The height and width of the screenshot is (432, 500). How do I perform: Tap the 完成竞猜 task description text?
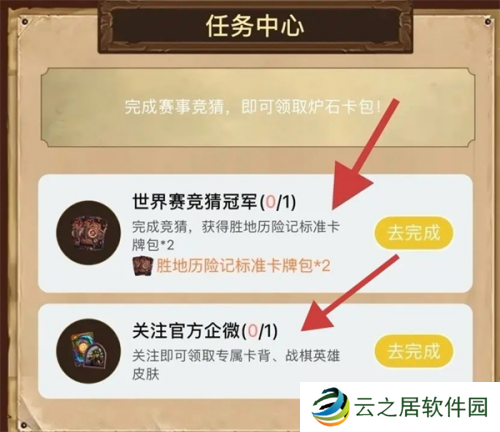coord(235,236)
